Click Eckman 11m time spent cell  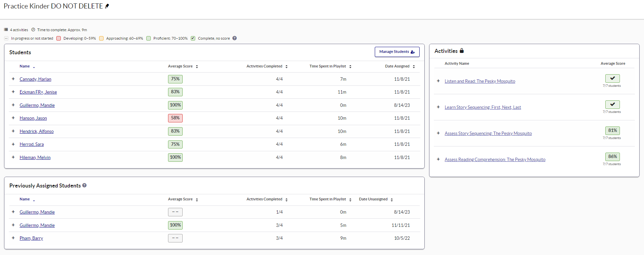click(342, 92)
